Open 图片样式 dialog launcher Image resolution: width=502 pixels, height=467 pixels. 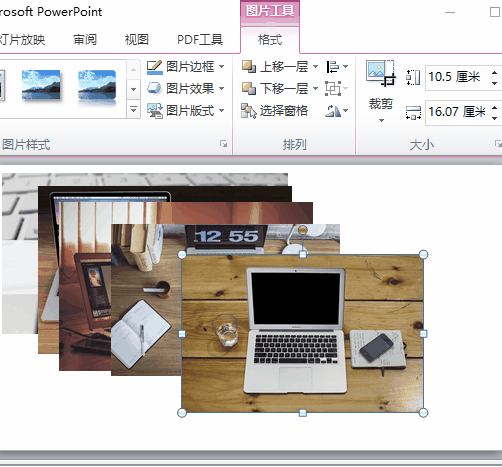click(223, 144)
